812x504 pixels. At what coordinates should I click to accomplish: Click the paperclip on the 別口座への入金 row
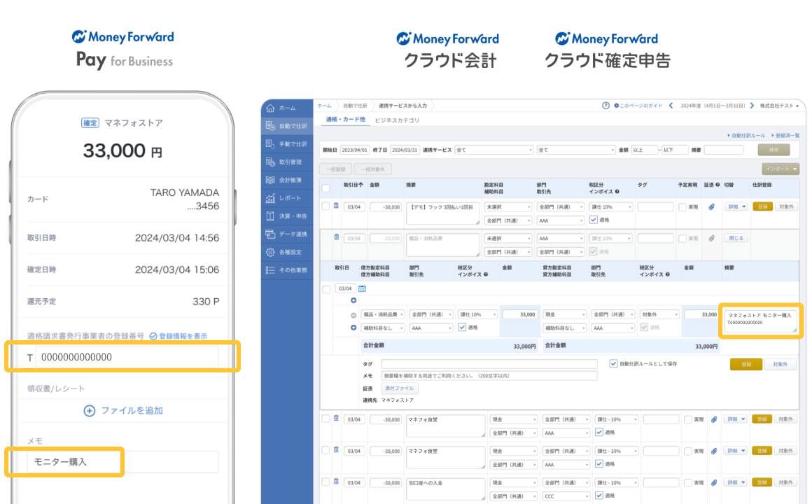[x=714, y=482]
